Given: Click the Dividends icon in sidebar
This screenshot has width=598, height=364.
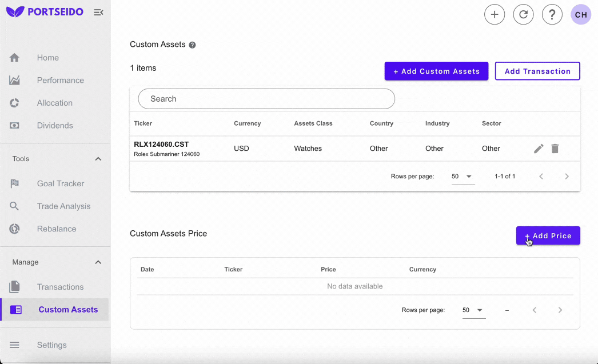Looking at the screenshot, I should coord(14,125).
